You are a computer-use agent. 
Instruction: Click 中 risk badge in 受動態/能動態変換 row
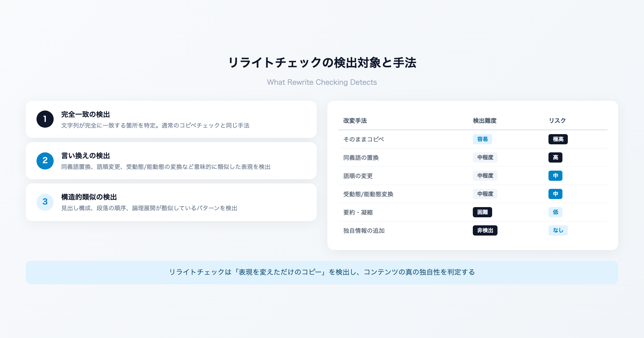pyautogui.click(x=555, y=194)
